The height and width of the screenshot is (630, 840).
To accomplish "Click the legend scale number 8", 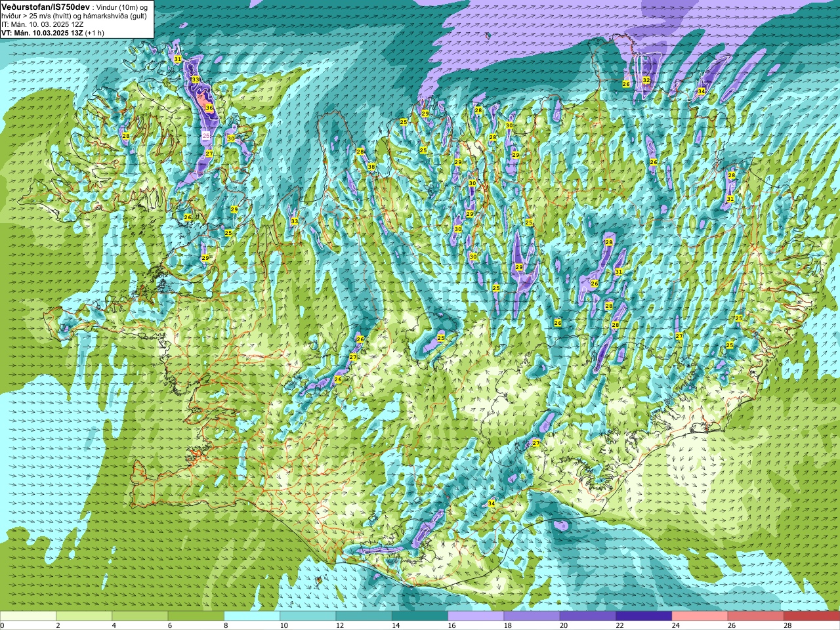I will click(226, 626).
